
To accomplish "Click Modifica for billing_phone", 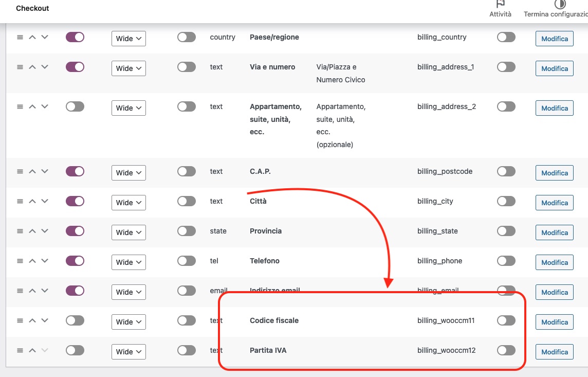I will coord(554,262).
